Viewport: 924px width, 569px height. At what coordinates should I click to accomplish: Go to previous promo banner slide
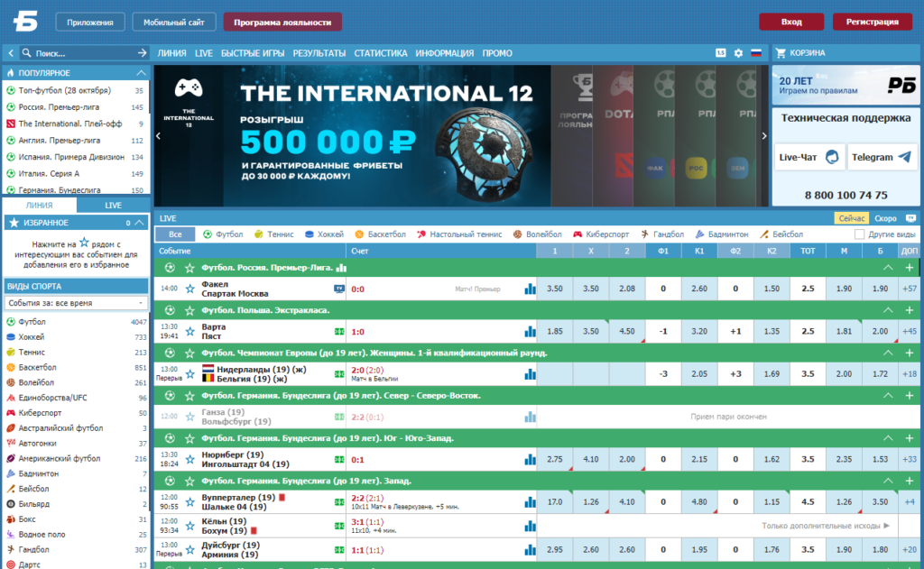click(x=158, y=136)
